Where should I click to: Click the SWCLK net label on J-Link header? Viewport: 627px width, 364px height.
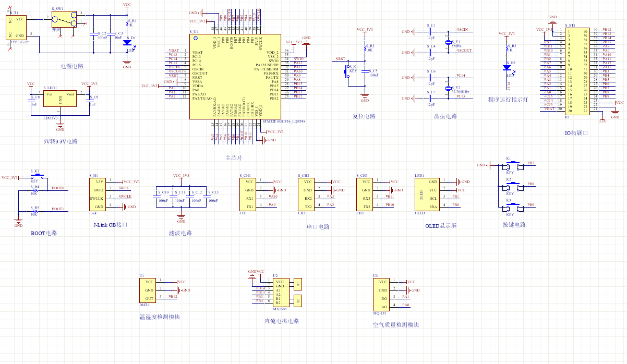tap(125, 197)
